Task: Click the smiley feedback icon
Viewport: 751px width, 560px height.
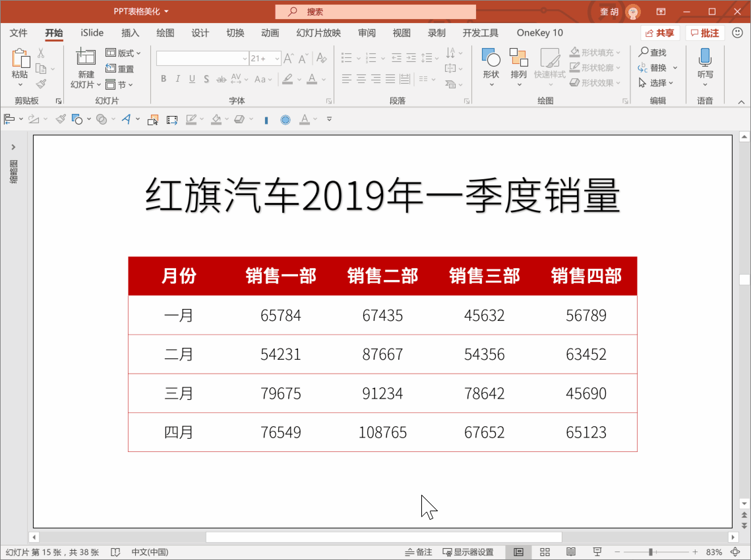Action: pyautogui.click(x=738, y=32)
